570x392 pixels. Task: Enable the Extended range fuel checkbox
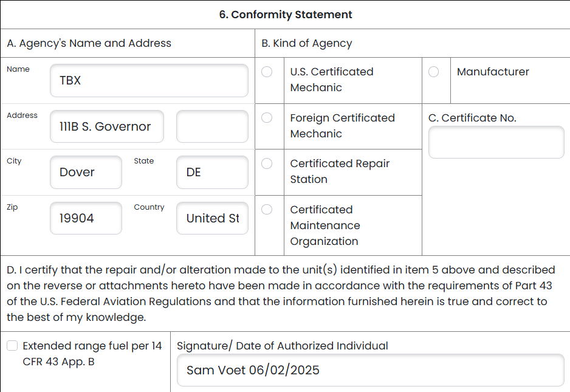[12, 346]
